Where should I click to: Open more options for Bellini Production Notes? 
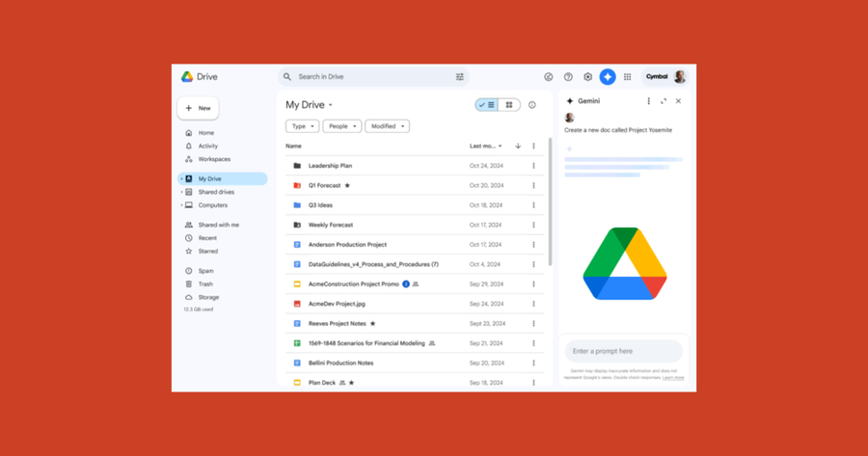coord(533,363)
